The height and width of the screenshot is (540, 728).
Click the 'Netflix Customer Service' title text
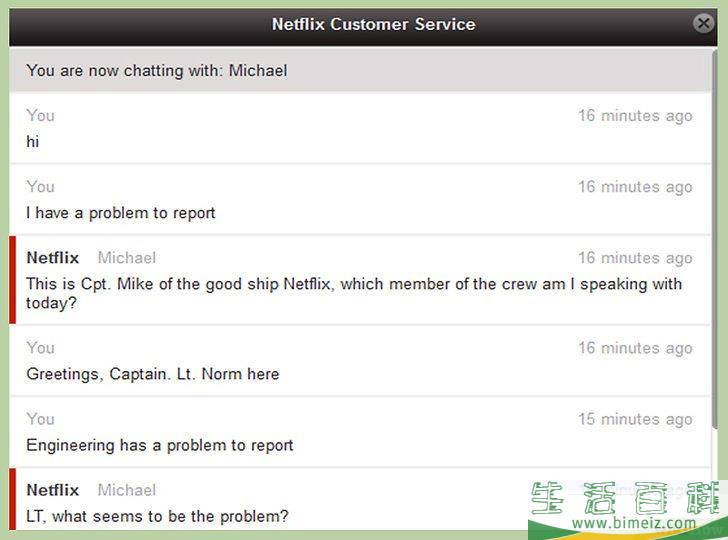[373, 24]
